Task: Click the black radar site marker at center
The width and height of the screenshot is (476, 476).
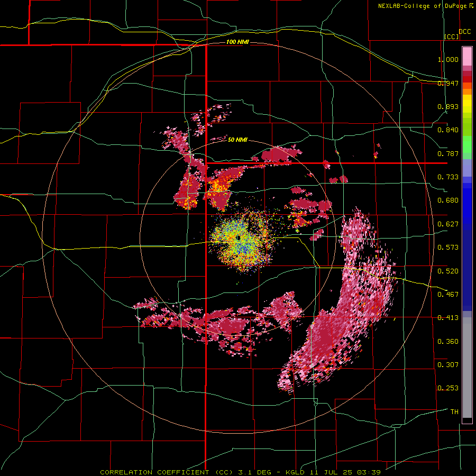Action: [x=239, y=237]
